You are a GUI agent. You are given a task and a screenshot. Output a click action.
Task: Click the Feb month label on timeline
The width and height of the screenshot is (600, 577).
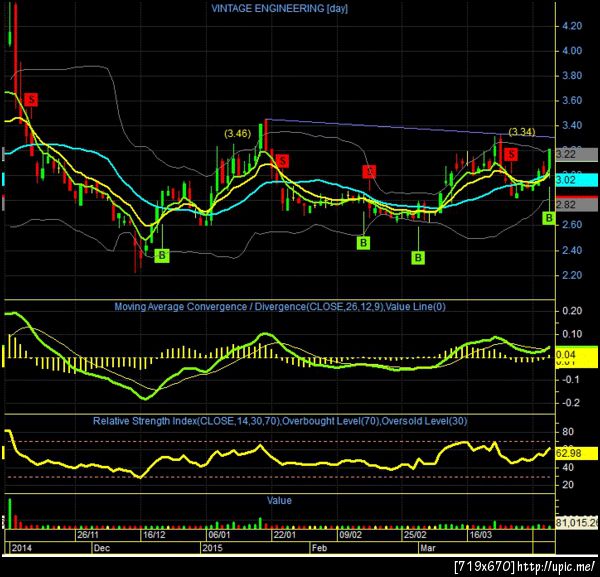(319, 548)
